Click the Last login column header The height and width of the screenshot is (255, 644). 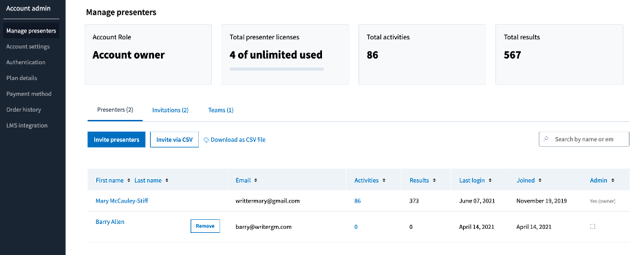click(471, 180)
